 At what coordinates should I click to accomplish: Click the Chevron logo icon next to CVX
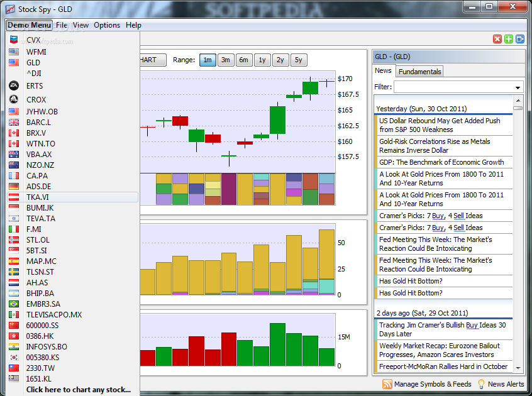pyautogui.click(x=14, y=40)
